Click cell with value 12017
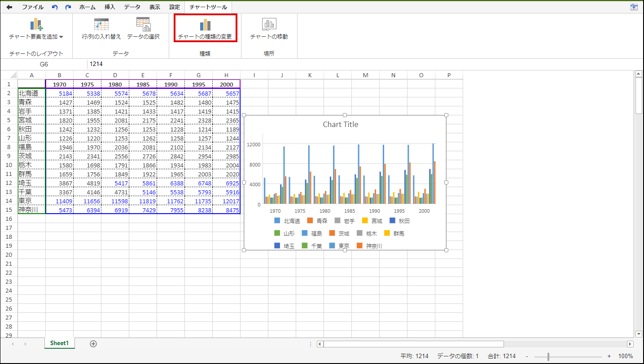 (x=226, y=201)
